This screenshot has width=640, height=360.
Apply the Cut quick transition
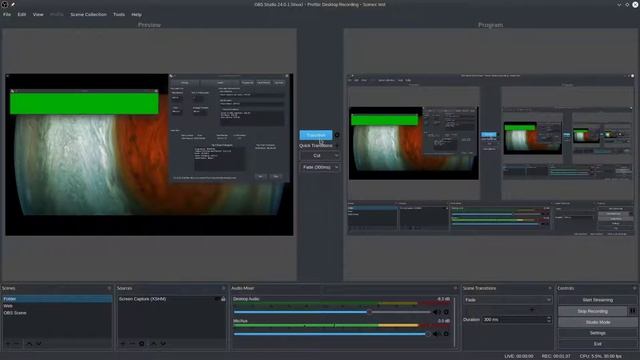click(x=317, y=156)
